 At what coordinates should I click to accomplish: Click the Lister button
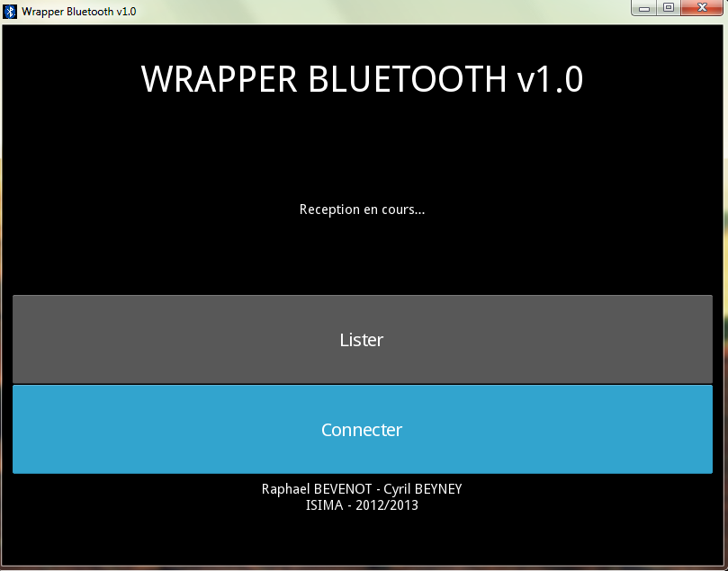point(362,339)
